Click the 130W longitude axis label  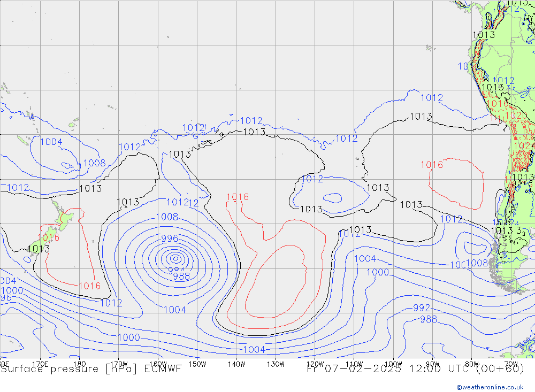coord(276,364)
